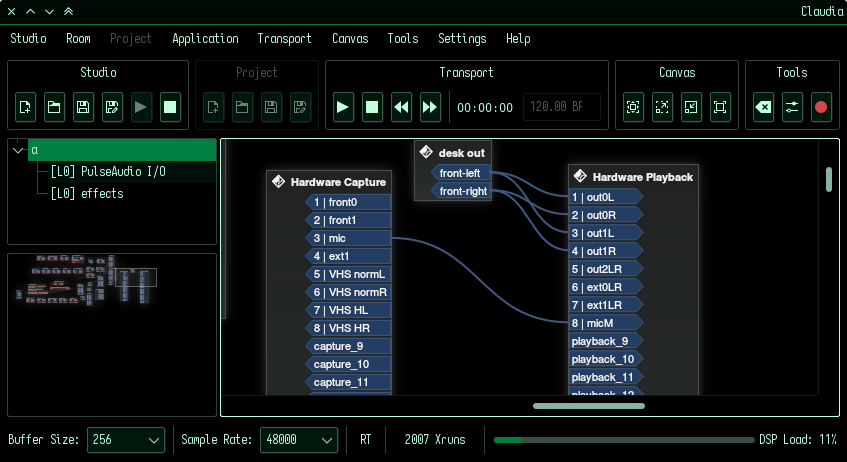The width and height of the screenshot is (847, 462).
Task: Open the Sample Rate dropdown
Action: click(299, 440)
